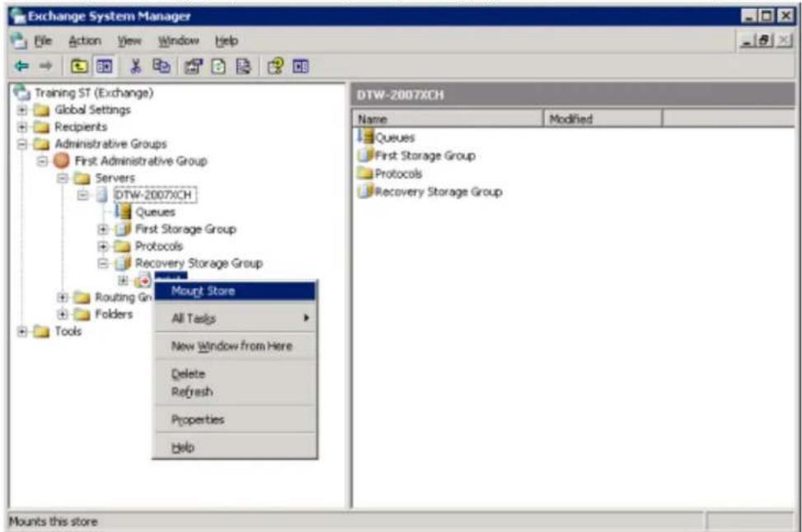Screen dimensions: 802x532
Task: Click the Recovery Storage Group text in right pane
Action: click(439, 192)
